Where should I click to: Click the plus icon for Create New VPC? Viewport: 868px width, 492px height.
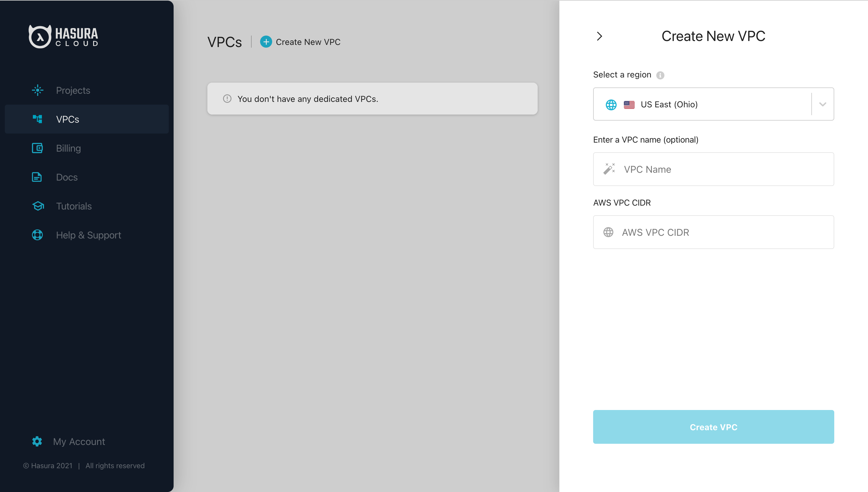(x=266, y=42)
